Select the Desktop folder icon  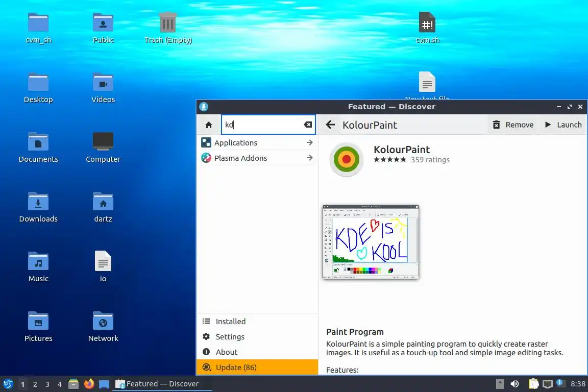coord(38,88)
